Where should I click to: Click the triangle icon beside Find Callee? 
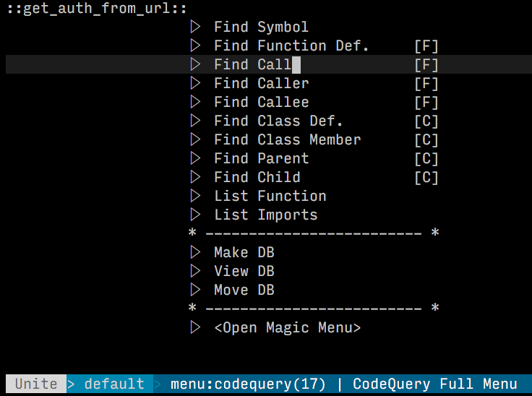195,102
